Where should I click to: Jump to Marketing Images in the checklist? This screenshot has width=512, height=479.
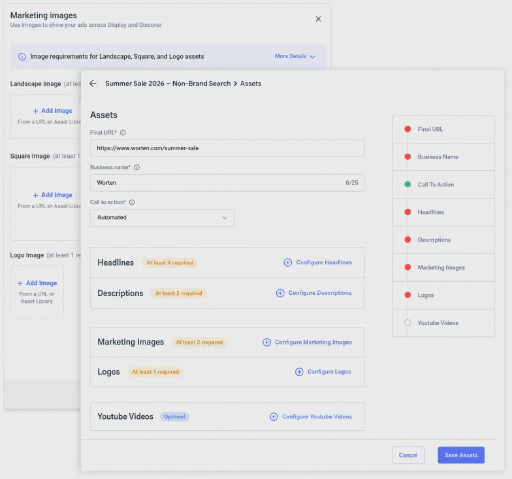[x=443, y=268]
